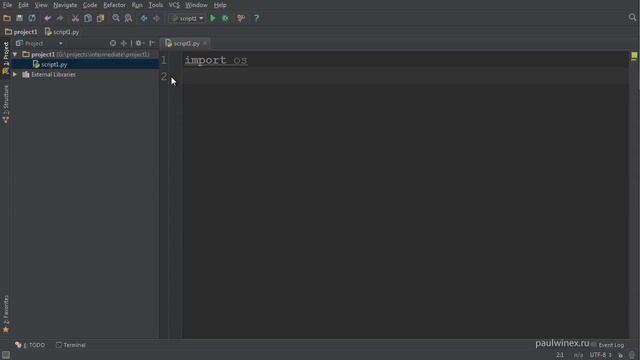Open the Refactor menu
Image resolution: width=640 pixels, height=360 pixels.
114,5
